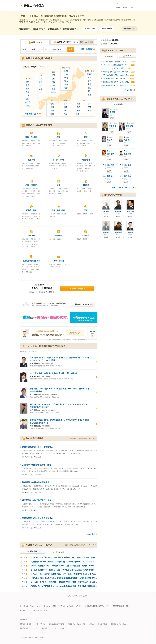Open footer link BUSINESS LAWYERS
The image size is (156, 644).
[x=57, y=624]
